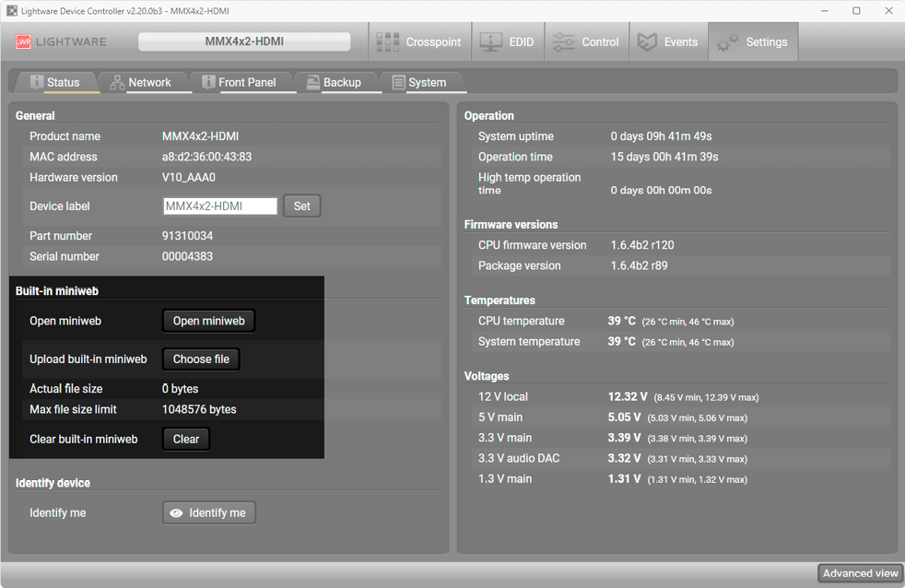Viewport: 905px width, 588px height.
Task: Click the Lightware logo
Action: 61,41
